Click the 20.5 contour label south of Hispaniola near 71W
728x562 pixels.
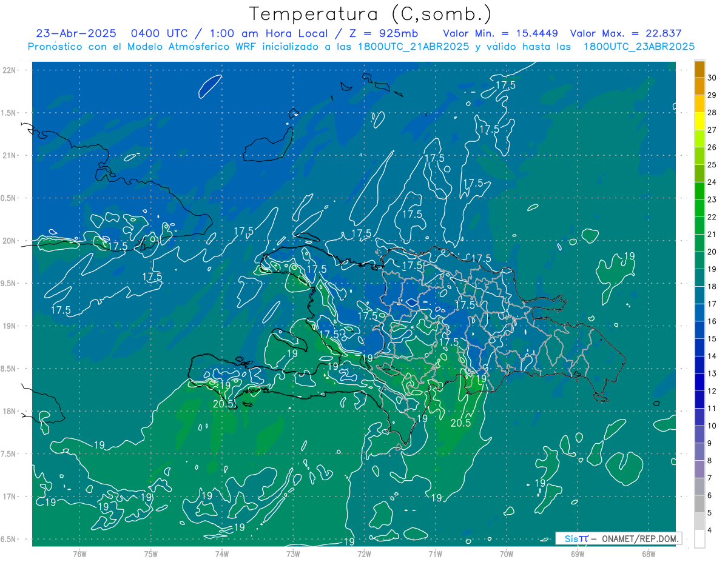460,423
